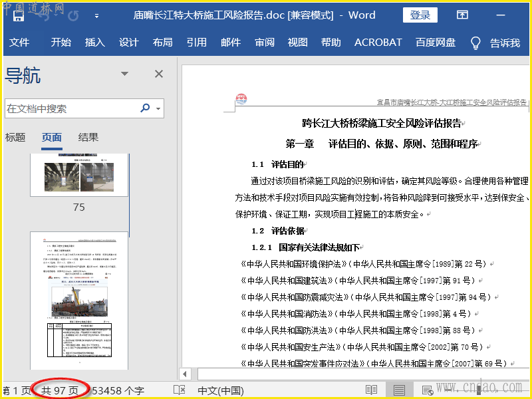This screenshot has width=532, height=399.
Task: Switch to Web Layout view icon
Action: point(427,390)
